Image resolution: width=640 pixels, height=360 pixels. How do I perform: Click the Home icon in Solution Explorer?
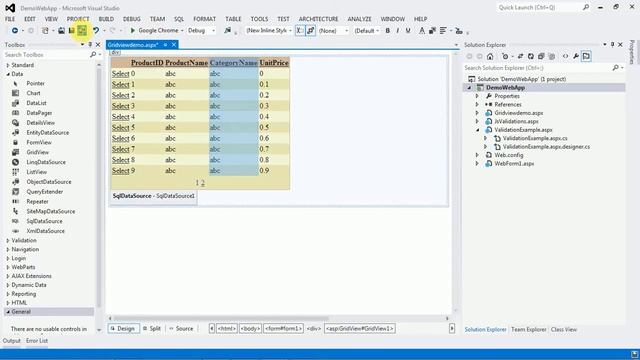point(490,56)
